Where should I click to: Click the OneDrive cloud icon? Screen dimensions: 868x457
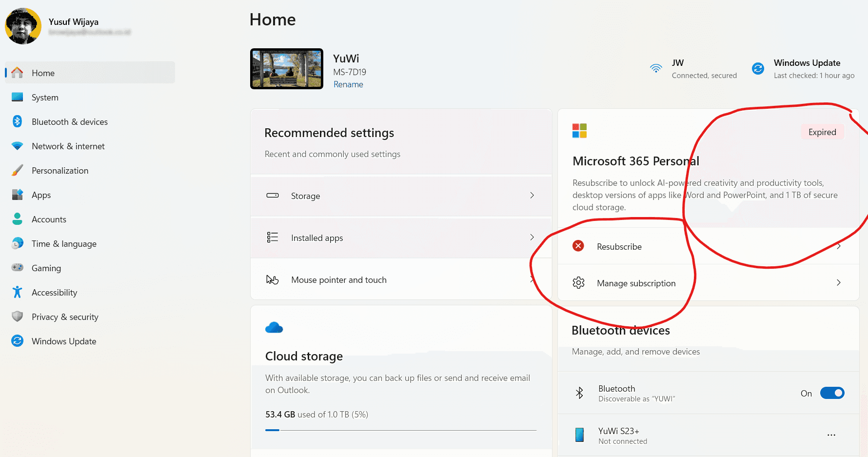[x=274, y=328]
